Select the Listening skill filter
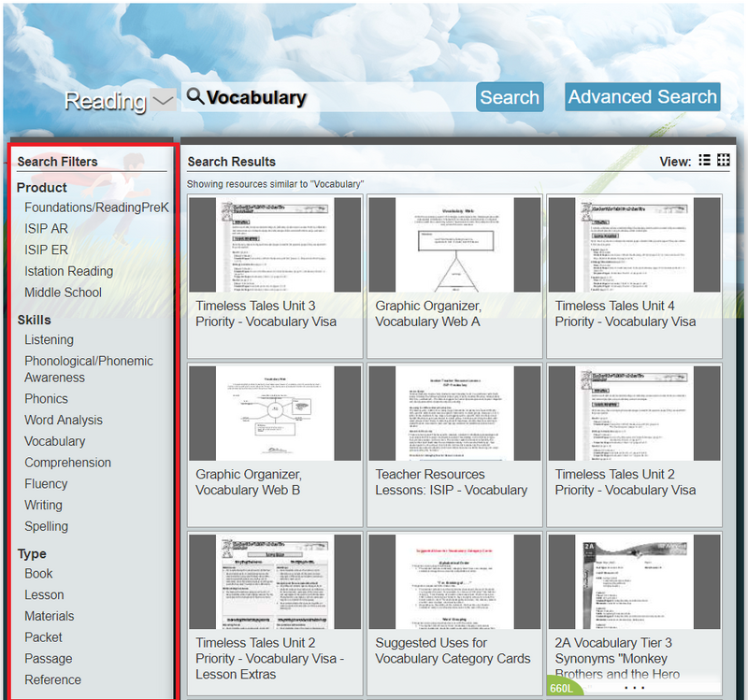Viewport: 748px width, 700px height. pos(50,339)
